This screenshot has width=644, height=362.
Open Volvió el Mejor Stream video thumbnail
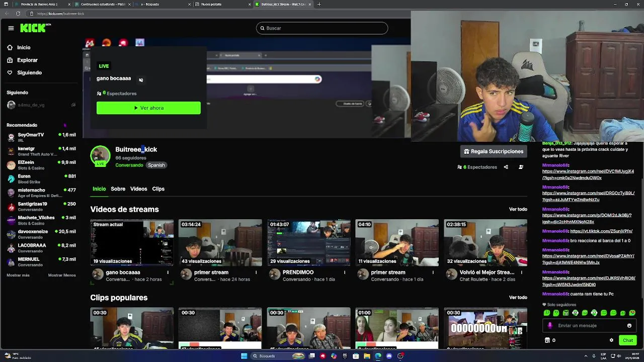pyautogui.click(x=486, y=242)
